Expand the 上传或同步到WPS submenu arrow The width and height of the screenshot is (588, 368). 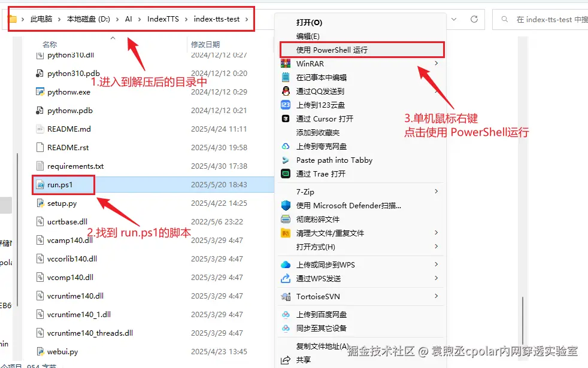click(436, 264)
